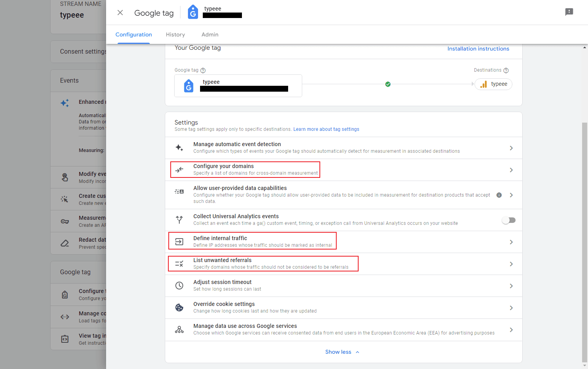The image size is (588, 369).
Task: Click Manage connected site tags icon in background
Action: click(65, 317)
